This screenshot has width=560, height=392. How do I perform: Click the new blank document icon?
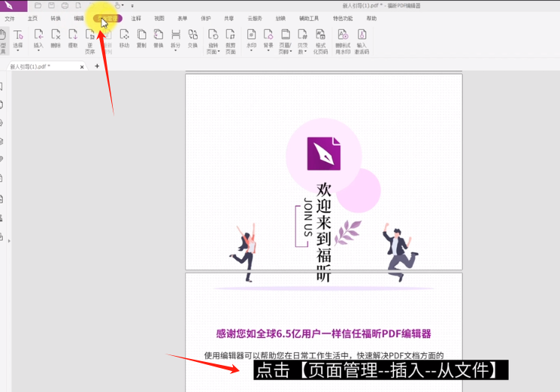click(78, 5)
